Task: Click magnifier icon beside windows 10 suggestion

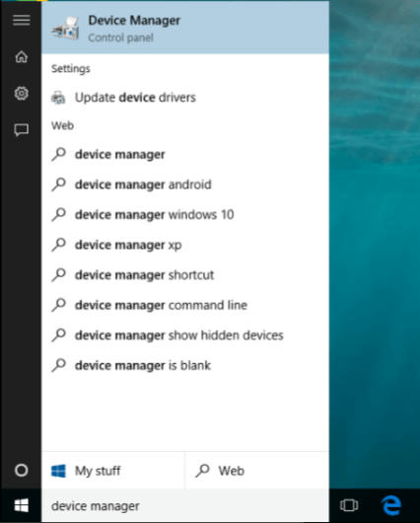Action: point(59,214)
